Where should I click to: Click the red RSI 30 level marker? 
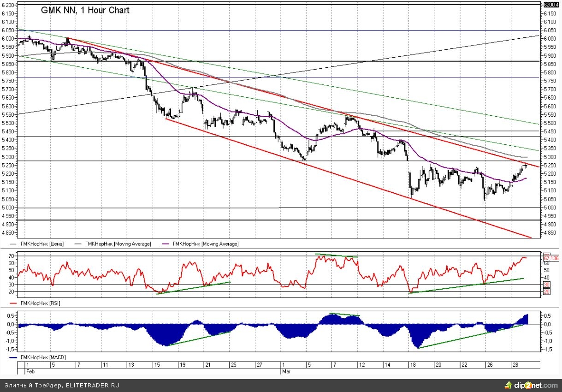pos(547,285)
